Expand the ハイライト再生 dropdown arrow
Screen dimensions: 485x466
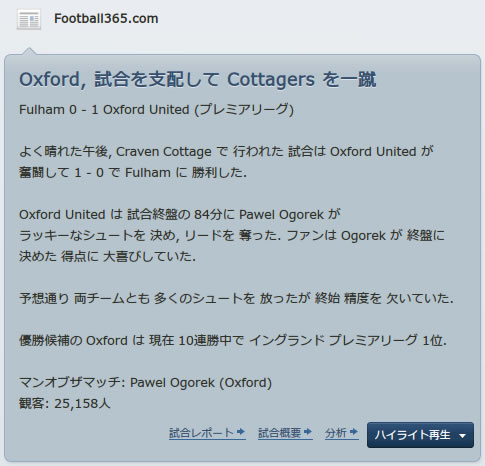tap(462, 436)
